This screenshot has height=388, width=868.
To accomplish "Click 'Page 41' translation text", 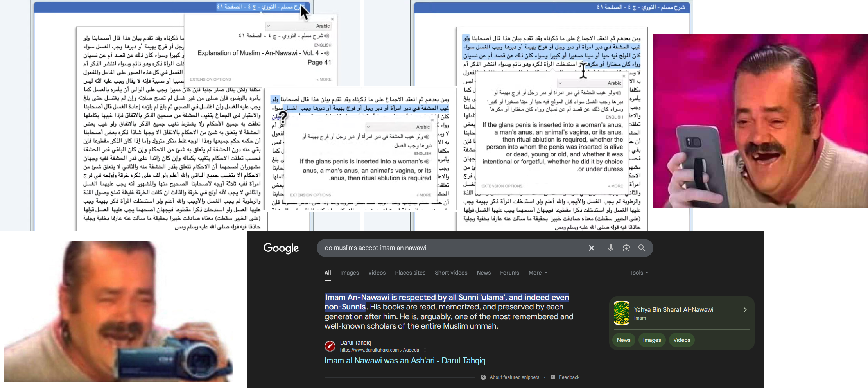I will (319, 62).
